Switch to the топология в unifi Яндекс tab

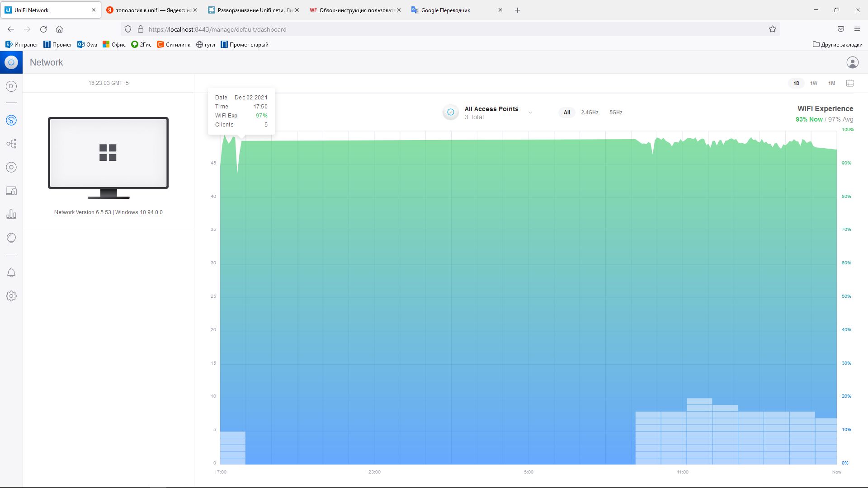tap(151, 10)
